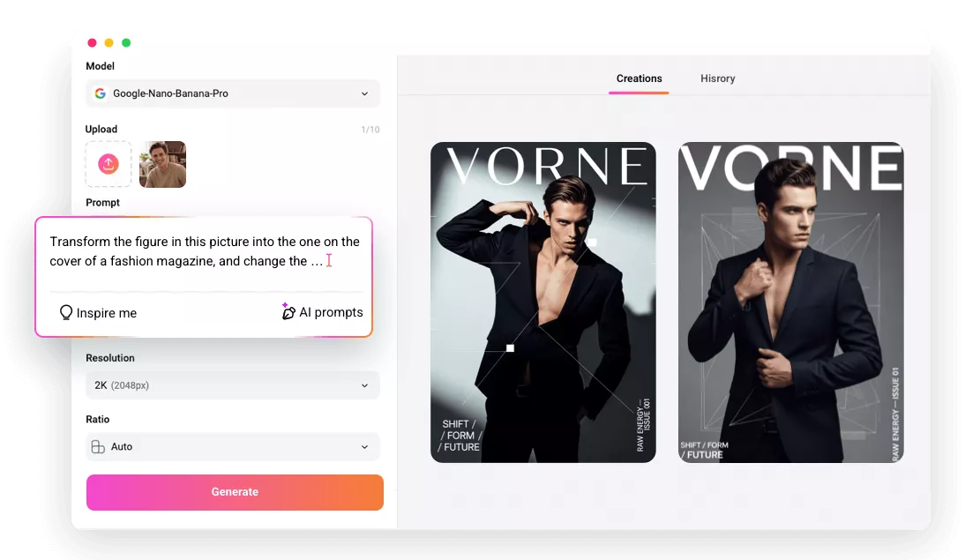Click the Inspire me link
The height and width of the screenshot is (560, 965).
[x=97, y=312]
